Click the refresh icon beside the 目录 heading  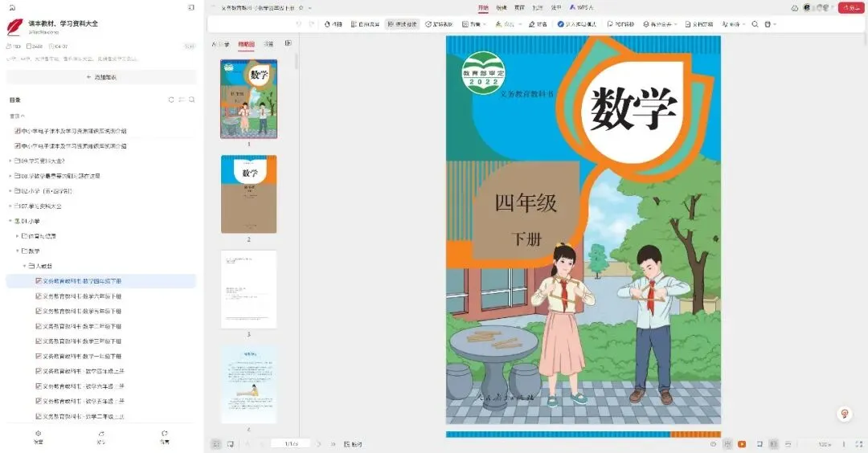[171, 100]
